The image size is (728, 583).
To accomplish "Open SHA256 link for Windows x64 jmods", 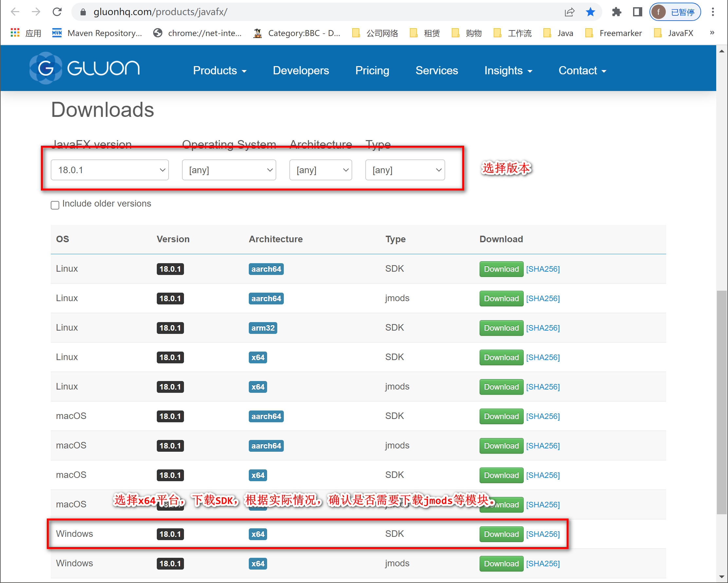I will coord(543,563).
